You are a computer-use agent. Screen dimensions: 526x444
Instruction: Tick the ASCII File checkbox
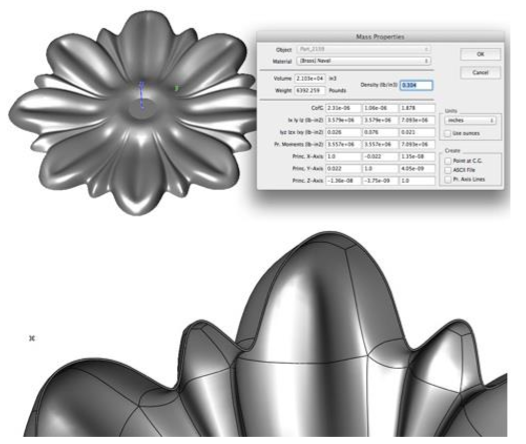448,170
